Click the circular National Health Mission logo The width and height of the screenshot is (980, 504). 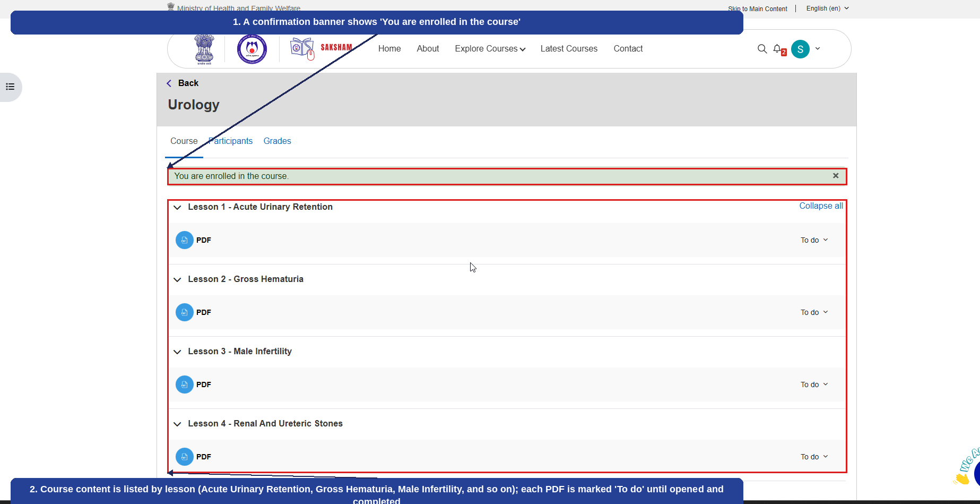[x=251, y=49]
